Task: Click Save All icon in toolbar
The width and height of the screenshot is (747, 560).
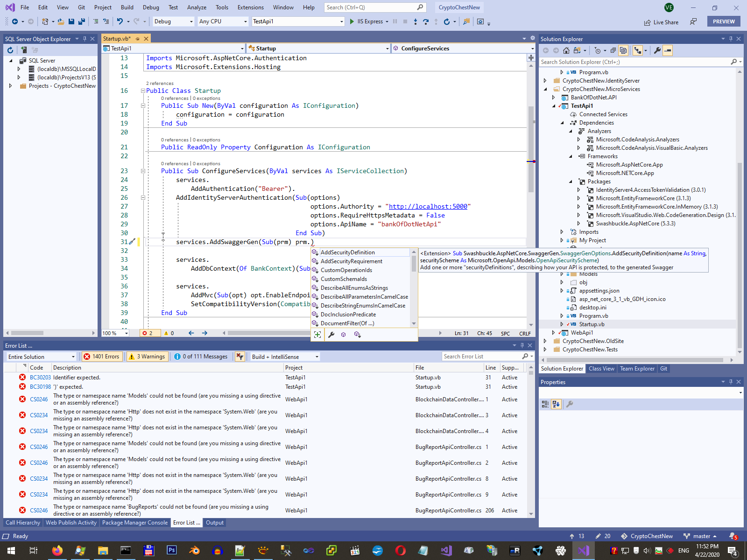Action: pyautogui.click(x=82, y=21)
